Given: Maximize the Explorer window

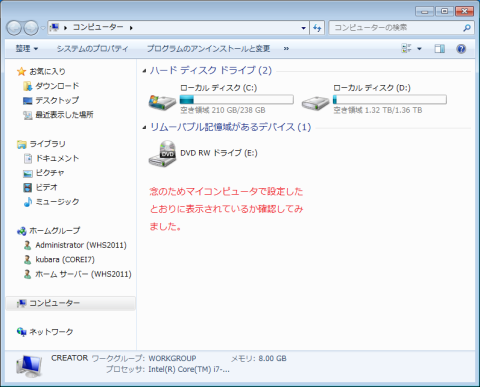Looking at the screenshot, I should (x=444, y=11).
